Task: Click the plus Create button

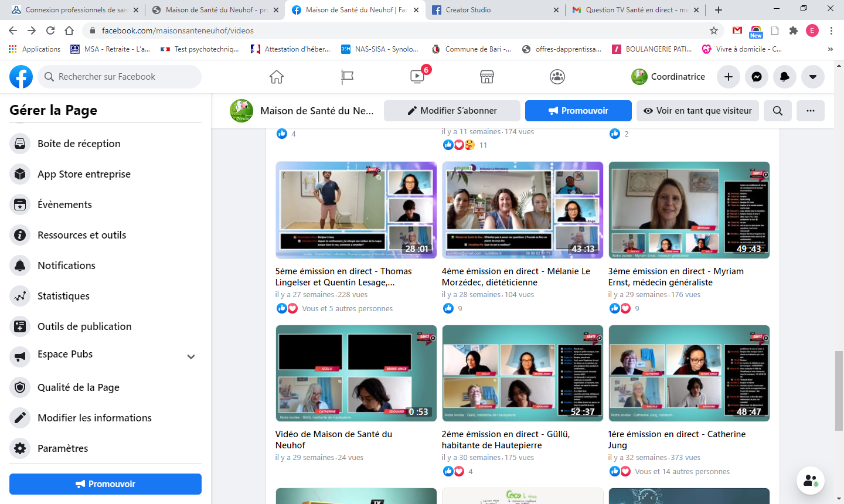Action: click(x=729, y=77)
